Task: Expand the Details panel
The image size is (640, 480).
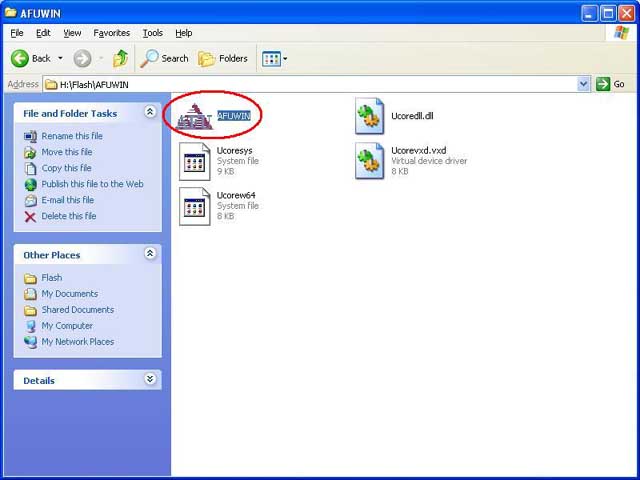Action: pyautogui.click(x=150, y=379)
